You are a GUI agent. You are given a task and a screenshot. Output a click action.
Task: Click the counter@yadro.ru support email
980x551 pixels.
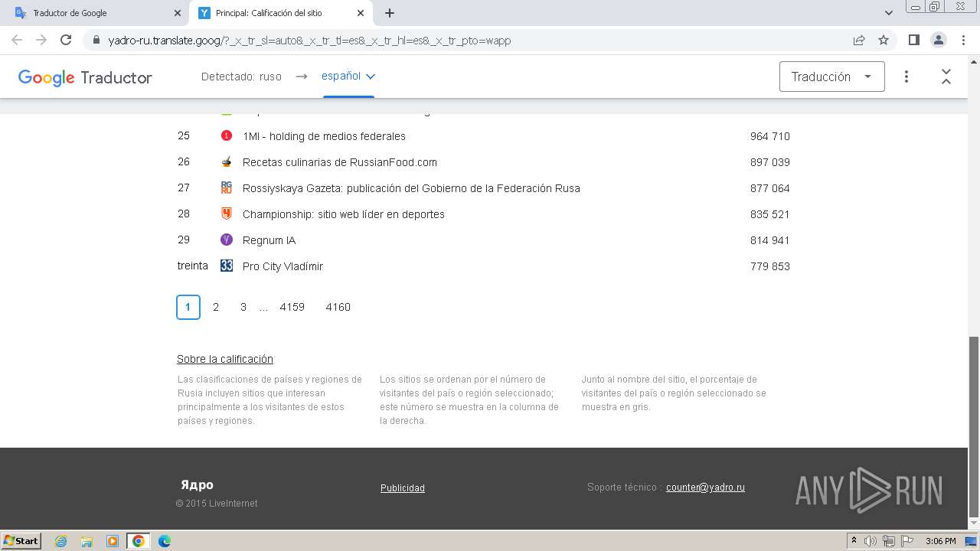[705, 487]
